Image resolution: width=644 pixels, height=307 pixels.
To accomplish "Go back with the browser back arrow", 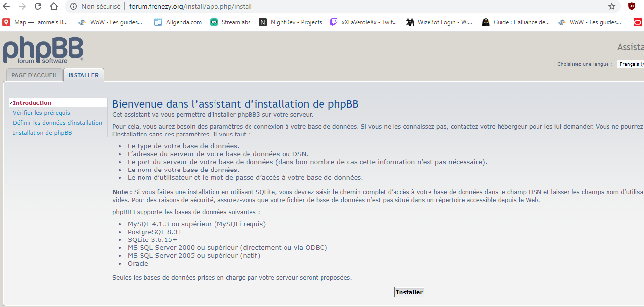I will 6,6.
